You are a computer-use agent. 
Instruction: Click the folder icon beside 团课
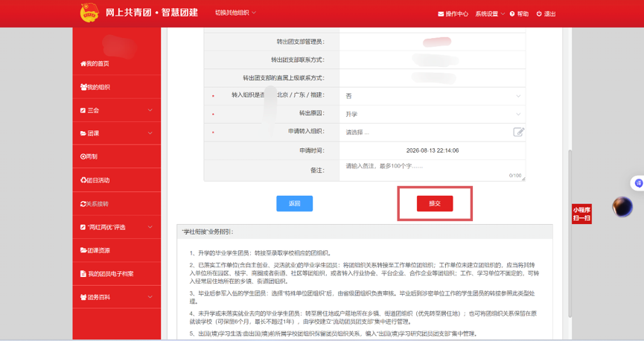83,133
